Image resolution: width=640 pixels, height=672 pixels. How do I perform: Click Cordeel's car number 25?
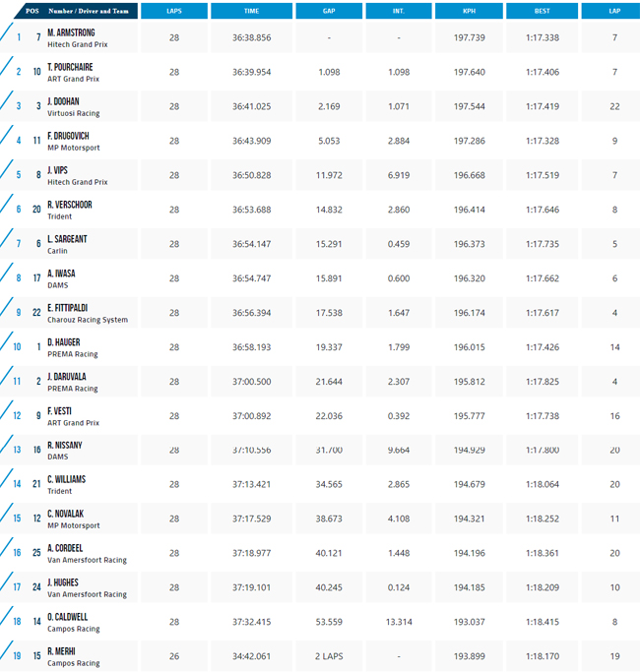36,553
